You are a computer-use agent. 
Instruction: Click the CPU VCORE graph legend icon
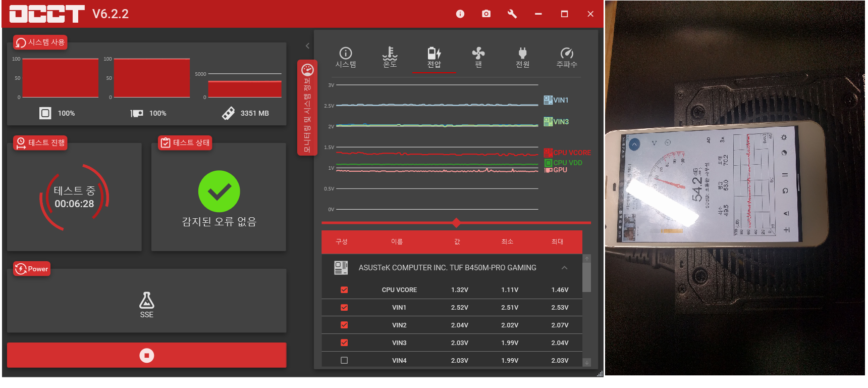(x=548, y=153)
